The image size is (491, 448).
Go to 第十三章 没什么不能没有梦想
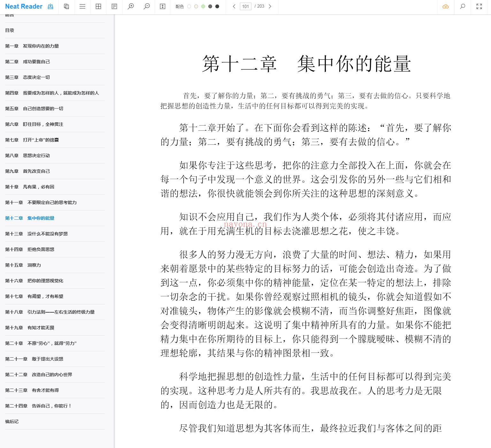point(55,234)
